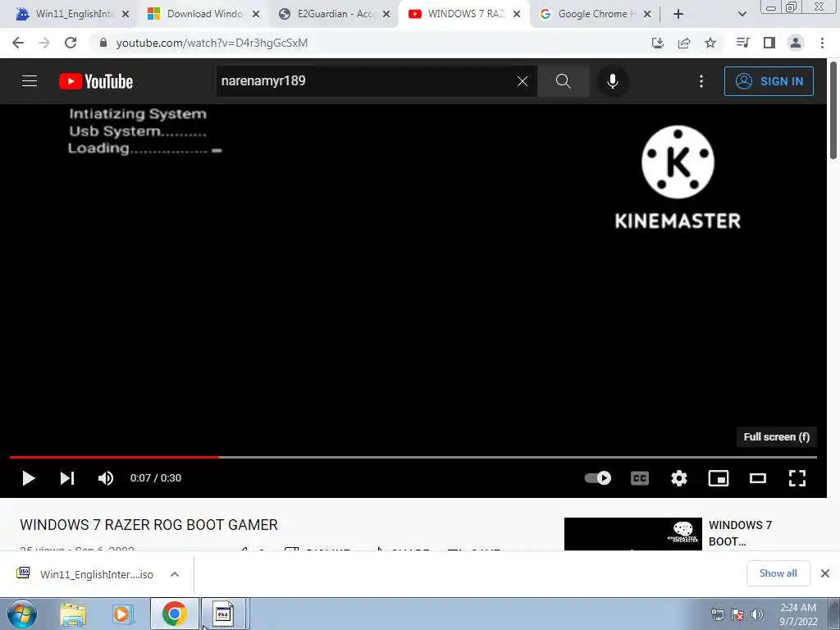
Task: Open Windows Start menu
Action: tap(21, 614)
